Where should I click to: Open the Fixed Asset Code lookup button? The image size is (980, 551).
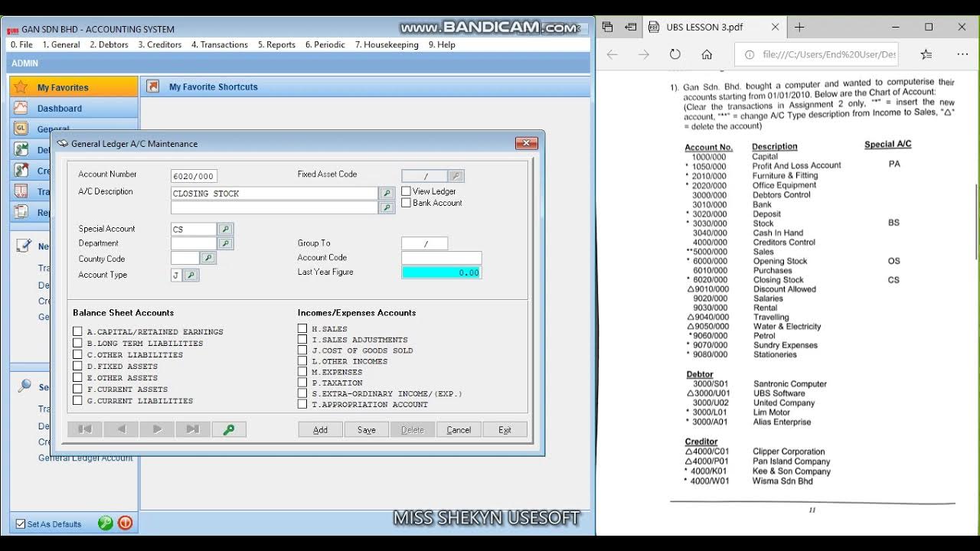coord(456,176)
